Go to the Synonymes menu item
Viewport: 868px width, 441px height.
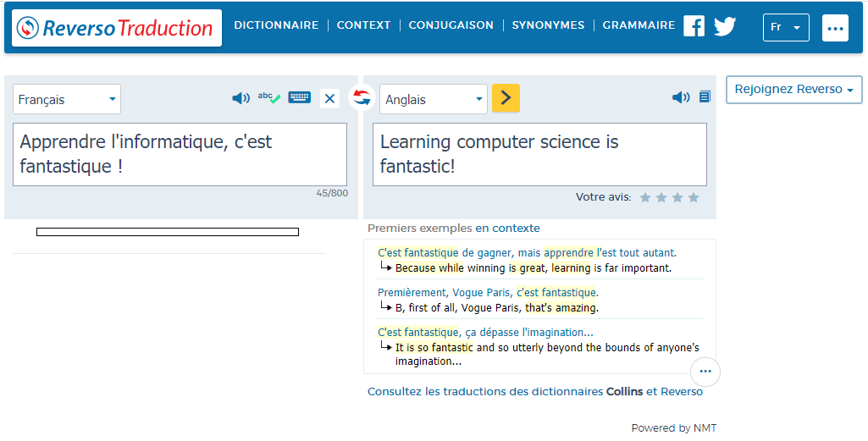click(x=548, y=25)
